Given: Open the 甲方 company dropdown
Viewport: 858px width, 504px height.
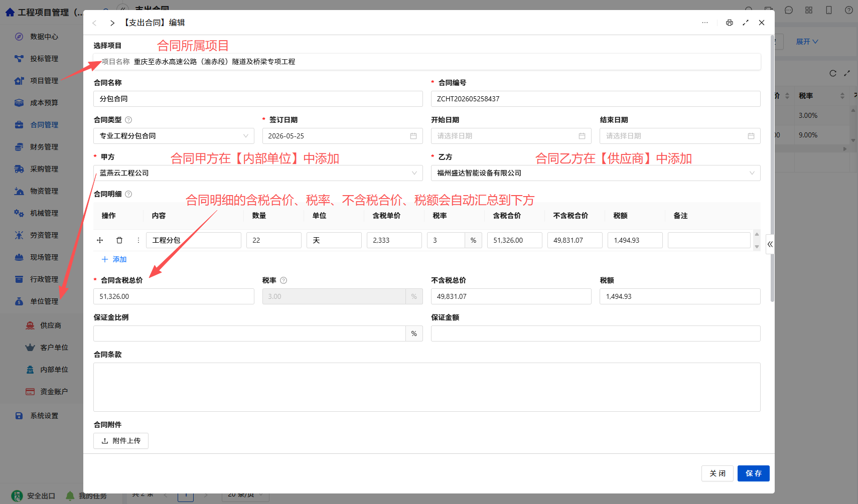Looking at the screenshot, I should [258, 173].
